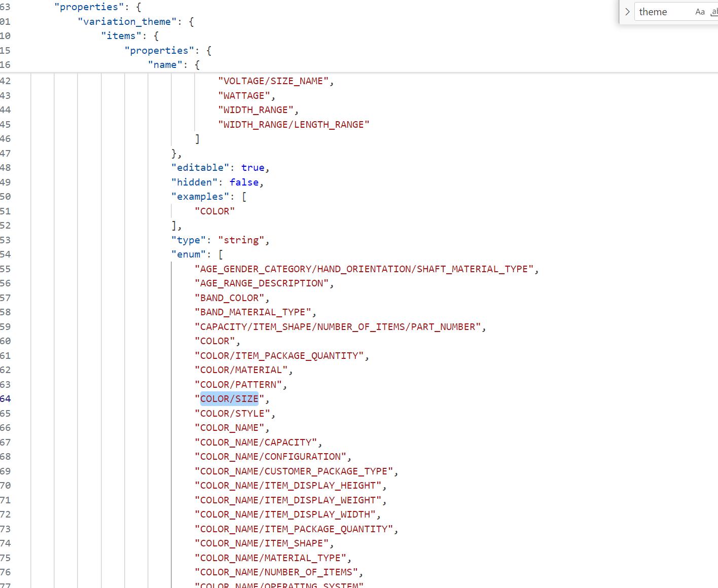
Task: Click the "enum" key
Action: tap(189, 254)
